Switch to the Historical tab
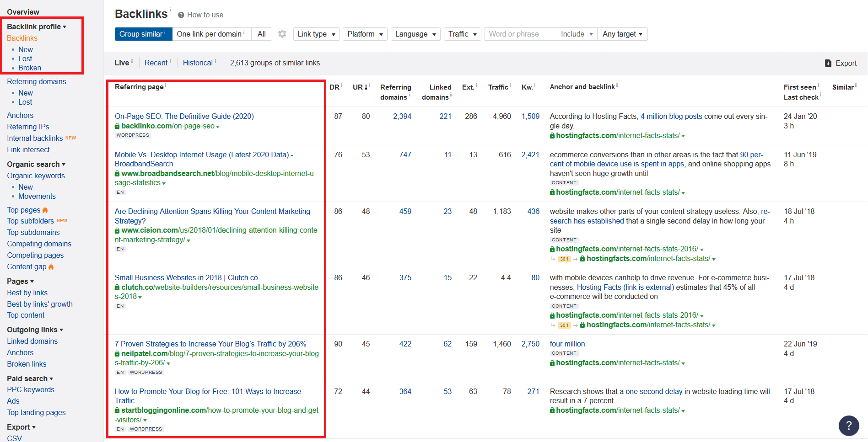 pyautogui.click(x=198, y=63)
